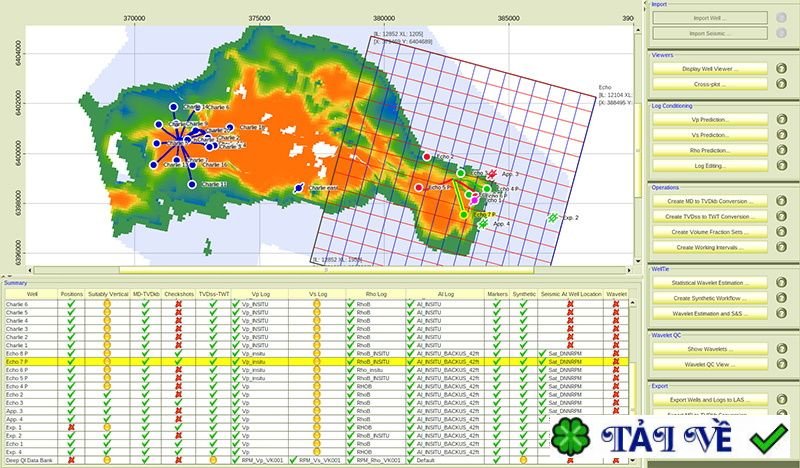Click map vertical scrollbar up arrow

(637, 30)
